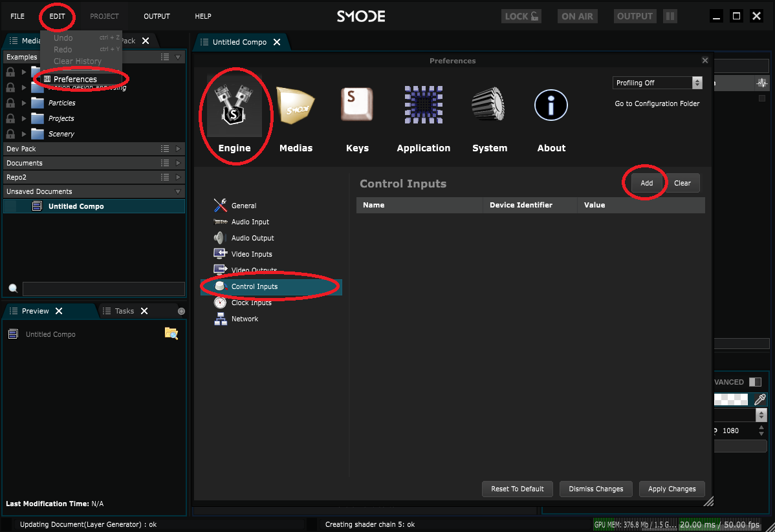This screenshot has height=532, width=775.
Task: Click list icon on Examples header
Action: (x=164, y=57)
